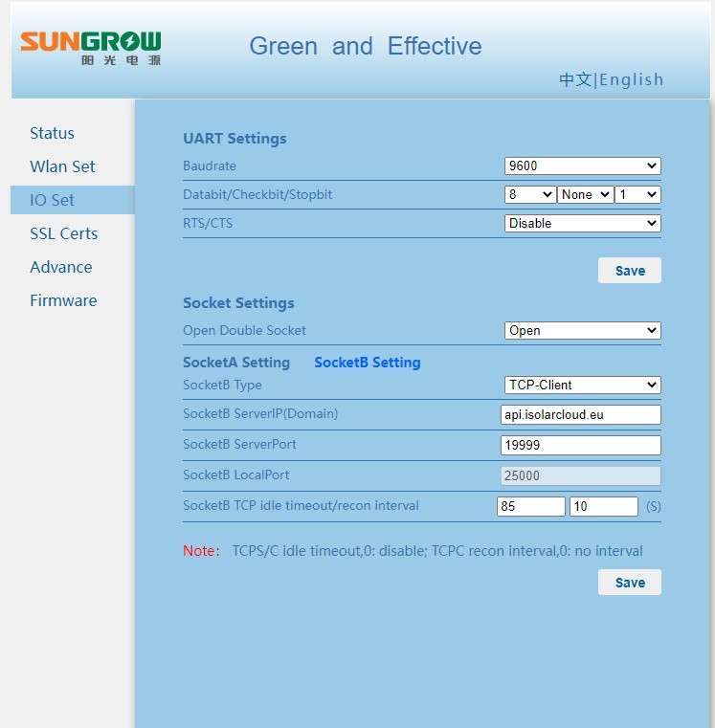Click the red Note: text
Image resolution: width=715 pixels, height=728 pixels.
pyautogui.click(x=201, y=551)
